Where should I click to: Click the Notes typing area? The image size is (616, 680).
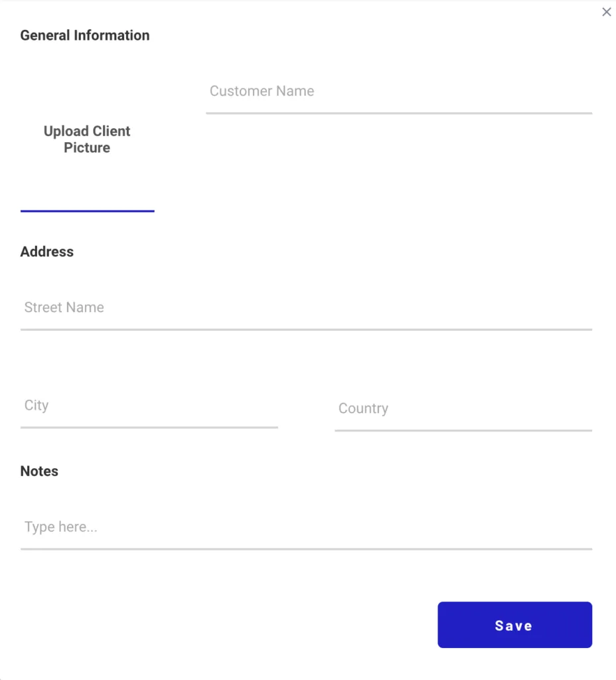pos(305,531)
